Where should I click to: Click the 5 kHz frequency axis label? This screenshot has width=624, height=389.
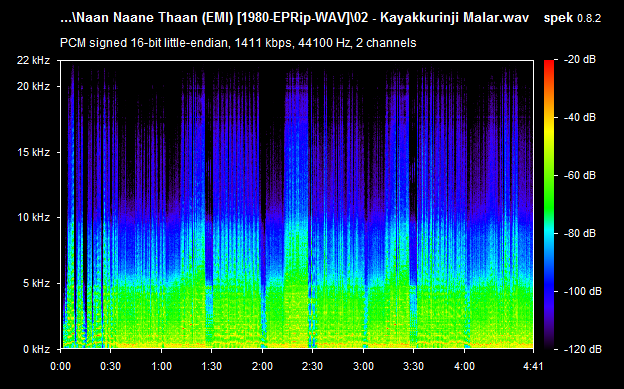(x=36, y=283)
